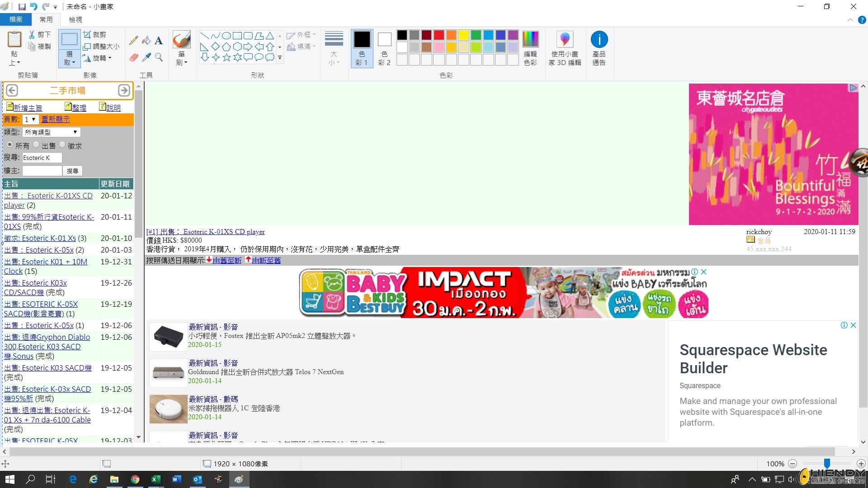Switch to the 常用 home tab

46,20
